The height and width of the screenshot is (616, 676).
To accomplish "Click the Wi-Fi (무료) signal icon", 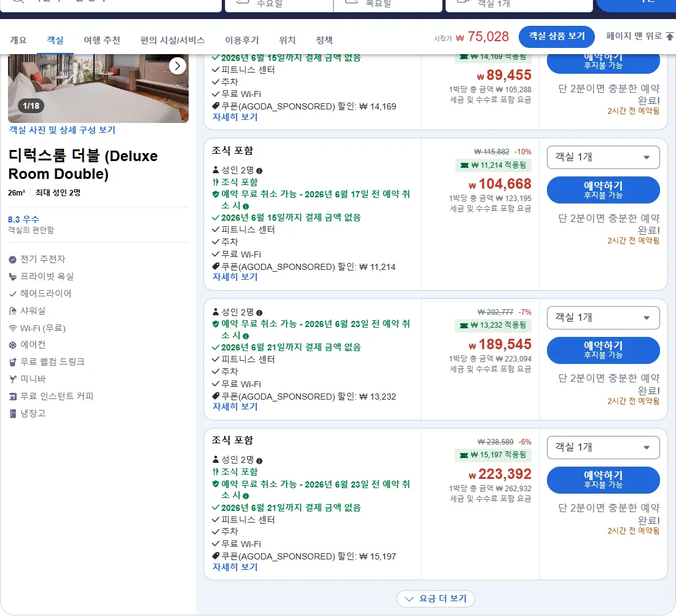I will [x=12, y=328].
